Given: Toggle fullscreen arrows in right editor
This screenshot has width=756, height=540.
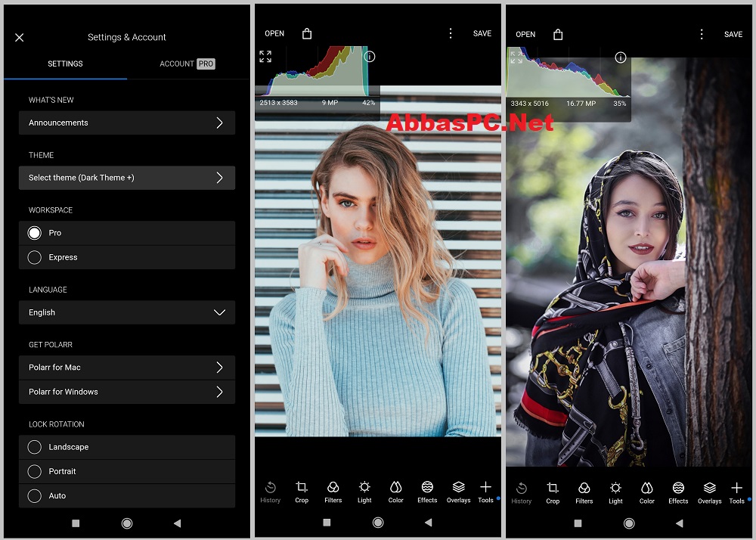Looking at the screenshot, I should (516, 57).
